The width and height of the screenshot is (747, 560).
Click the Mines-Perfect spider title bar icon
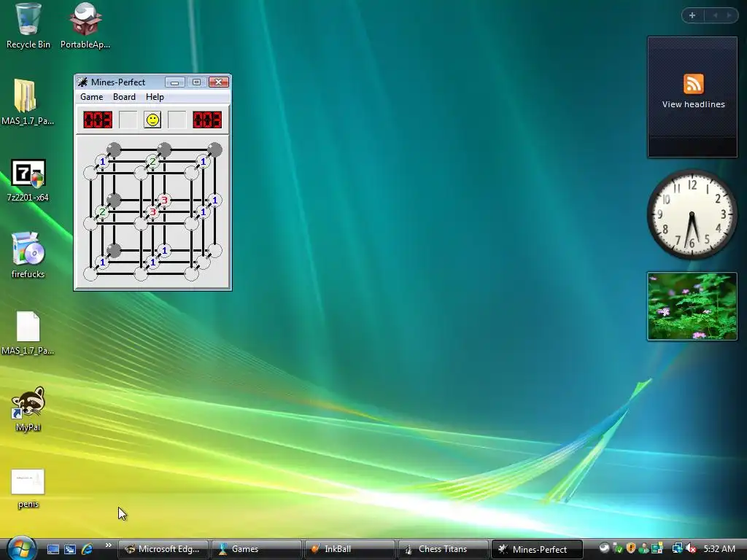click(x=82, y=82)
